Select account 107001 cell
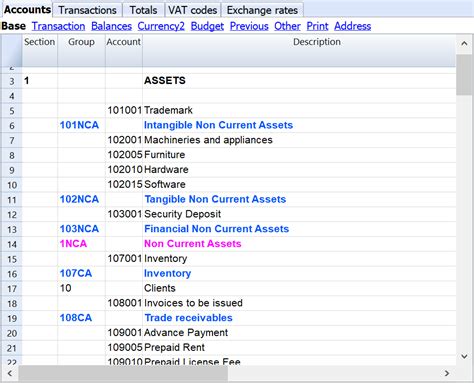Screen dimensions: 474x383 point(124,259)
